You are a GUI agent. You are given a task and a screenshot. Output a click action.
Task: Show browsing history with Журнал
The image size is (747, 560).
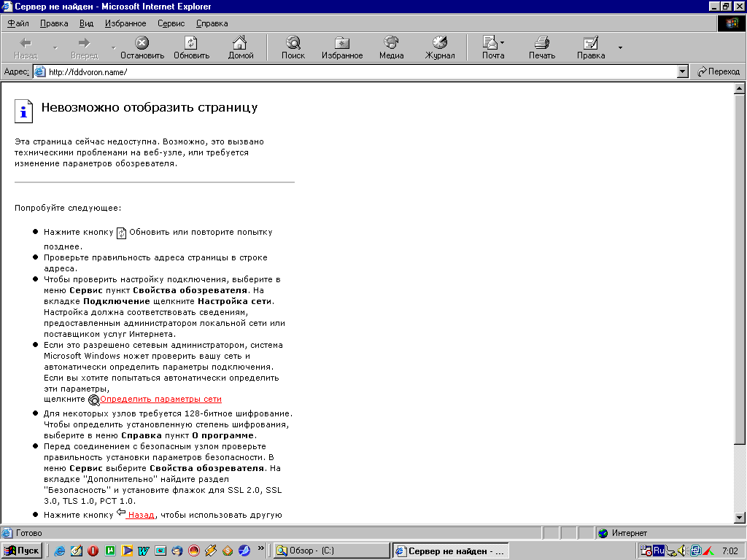[x=440, y=48]
